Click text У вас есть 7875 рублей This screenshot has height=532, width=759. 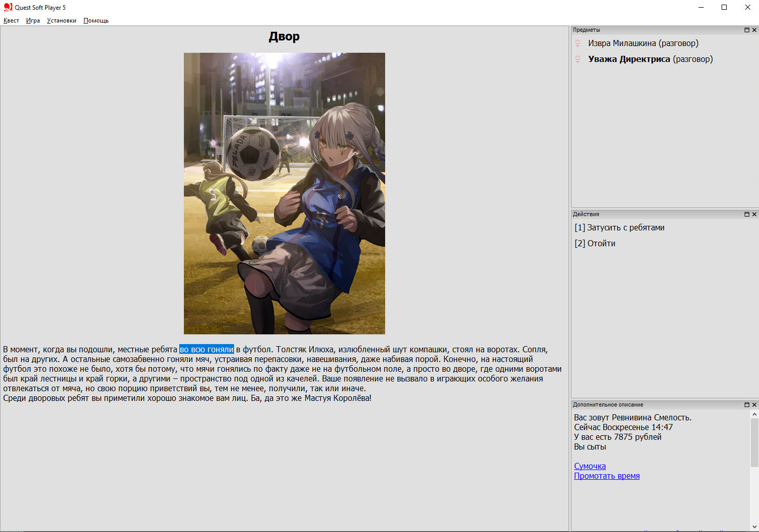point(618,437)
